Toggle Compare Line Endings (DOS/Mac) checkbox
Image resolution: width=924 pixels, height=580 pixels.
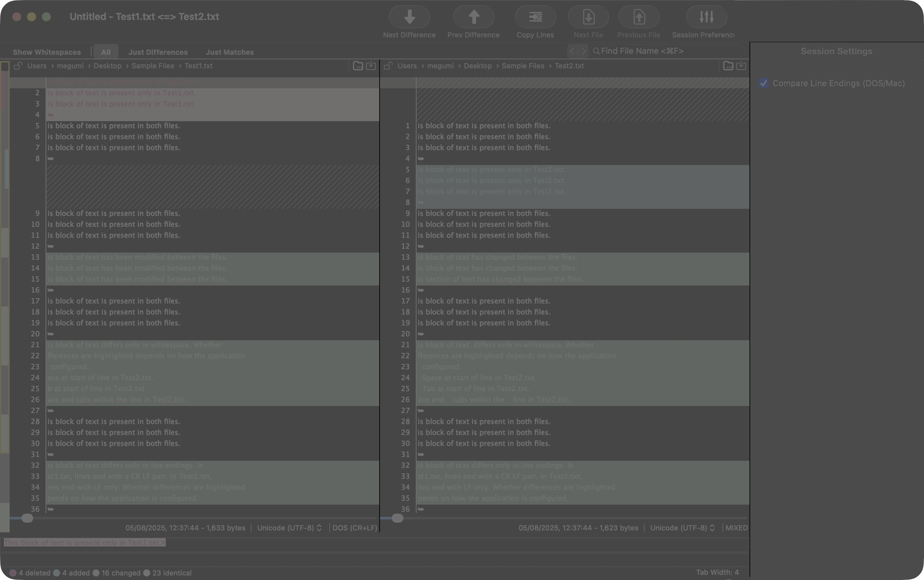click(763, 83)
